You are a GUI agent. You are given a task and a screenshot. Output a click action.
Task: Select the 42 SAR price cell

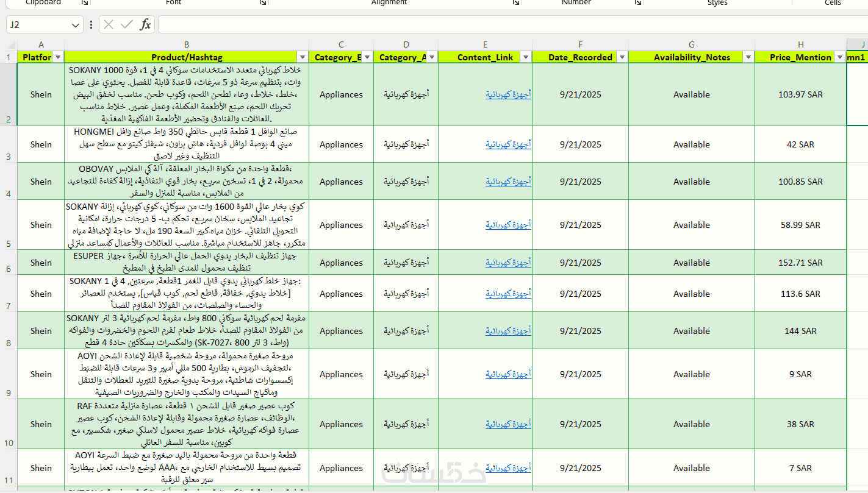click(x=801, y=144)
